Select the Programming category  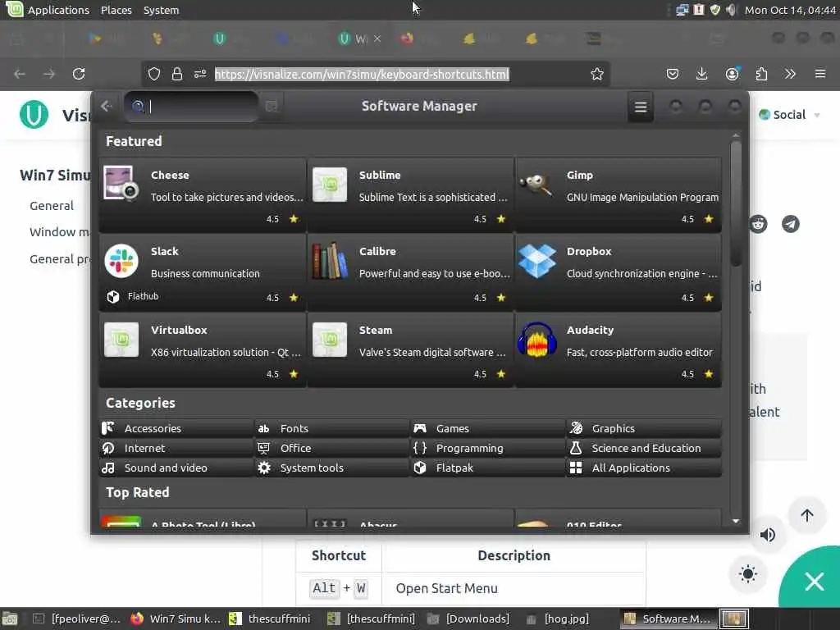[x=488, y=448]
